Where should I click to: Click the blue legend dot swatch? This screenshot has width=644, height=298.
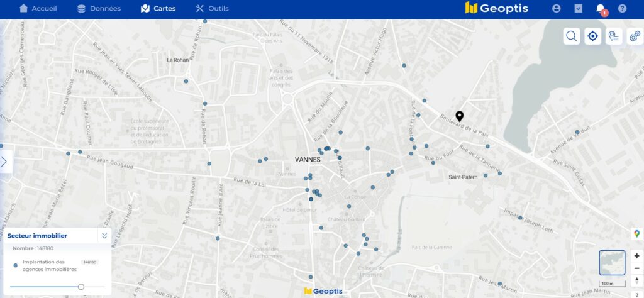[x=16, y=265]
